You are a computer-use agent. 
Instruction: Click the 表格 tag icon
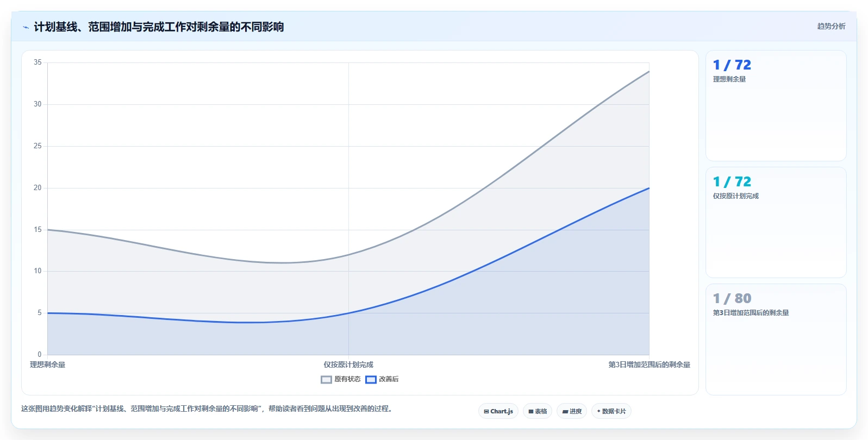tap(531, 412)
